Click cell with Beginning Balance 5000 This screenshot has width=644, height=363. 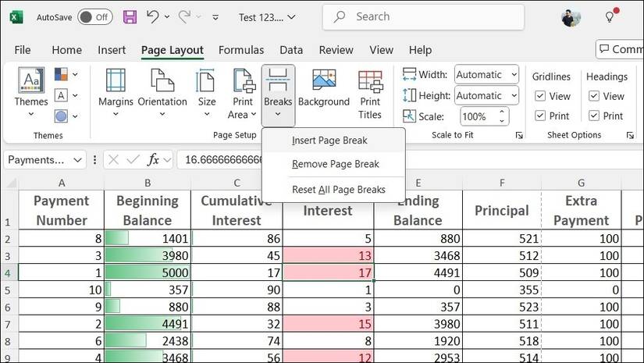[x=148, y=272]
